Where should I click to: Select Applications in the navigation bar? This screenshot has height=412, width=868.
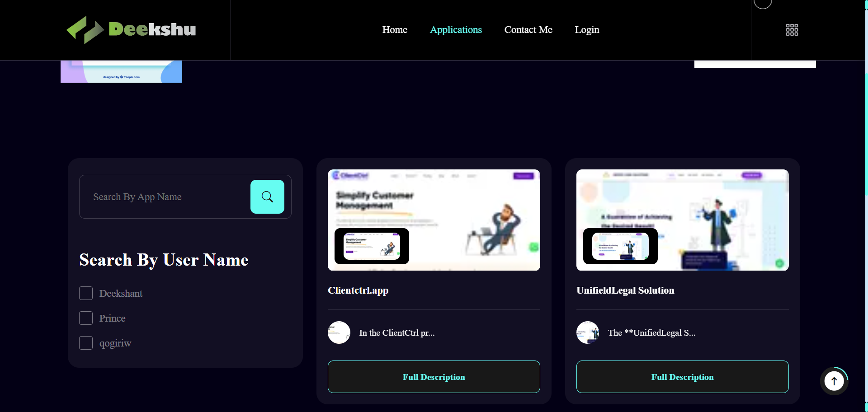(x=456, y=30)
